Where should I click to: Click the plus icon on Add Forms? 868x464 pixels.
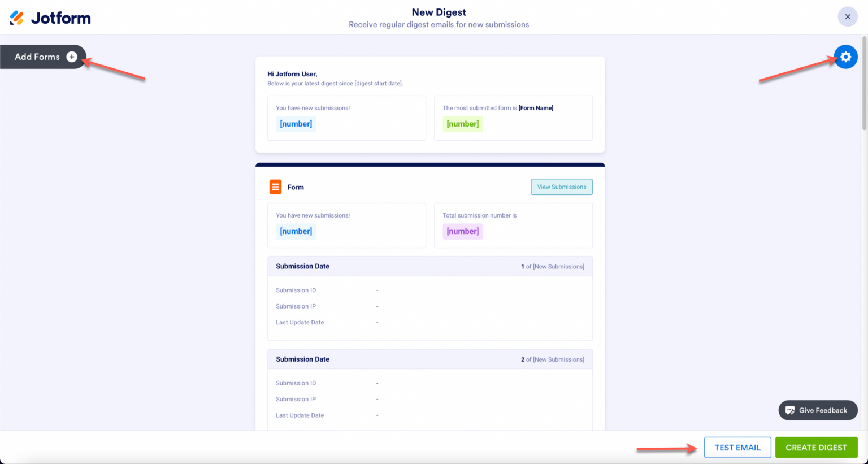coord(72,57)
